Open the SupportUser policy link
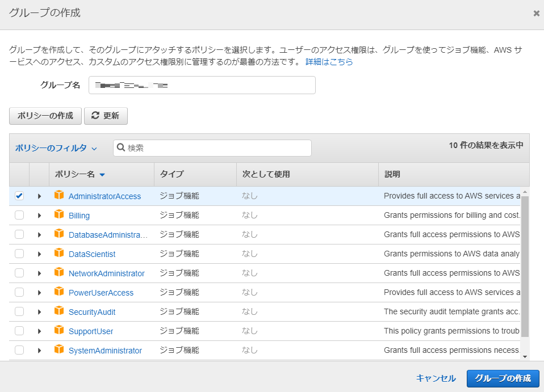This screenshot has width=544, height=392. [x=91, y=331]
